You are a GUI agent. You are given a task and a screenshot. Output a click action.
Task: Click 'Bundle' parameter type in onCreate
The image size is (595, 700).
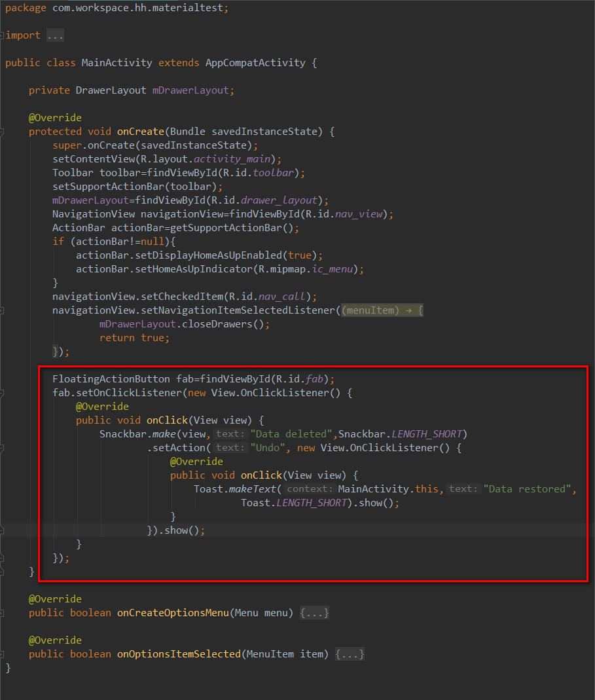point(187,132)
